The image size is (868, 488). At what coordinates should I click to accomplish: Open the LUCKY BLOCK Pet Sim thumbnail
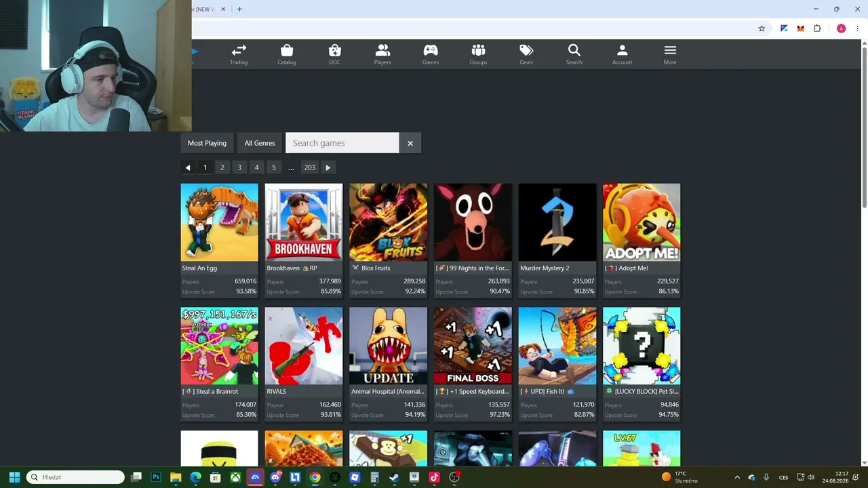click(x=642, y=346)
